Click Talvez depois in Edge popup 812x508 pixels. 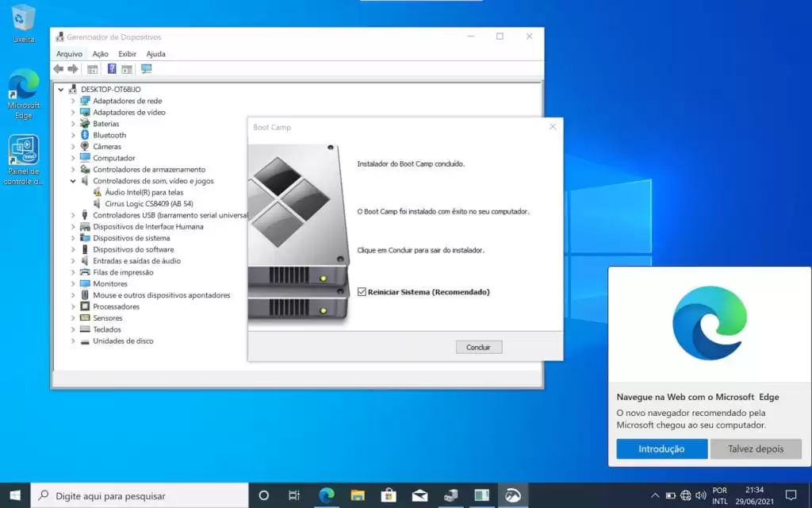point(756,449)
